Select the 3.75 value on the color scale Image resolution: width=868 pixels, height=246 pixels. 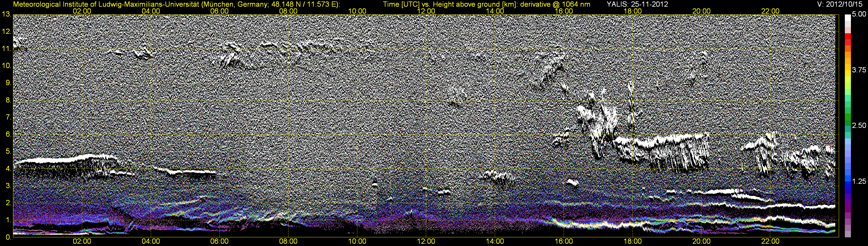[x=859, y=70]
